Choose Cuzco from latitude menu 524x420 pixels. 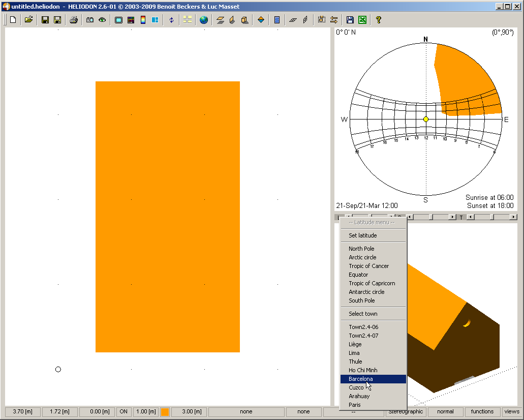[x=373, y=387]
